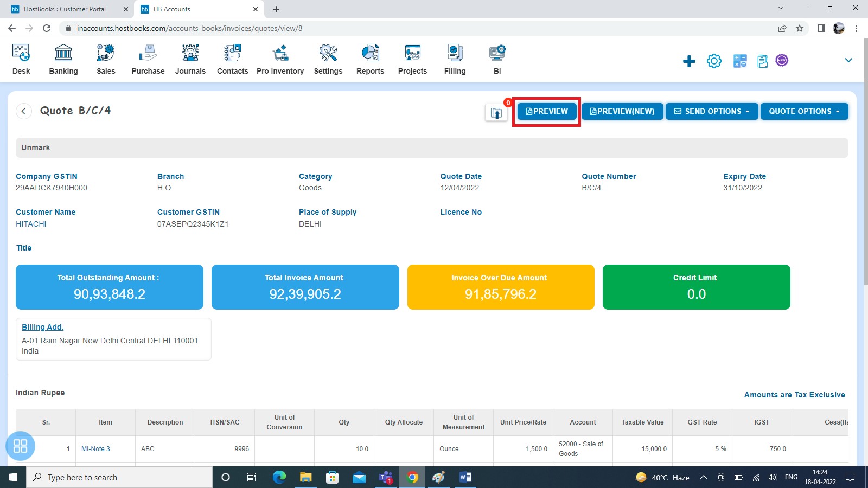868x488 pixels.
Task: Open Pro Inventory module
Action: [280, 60]
